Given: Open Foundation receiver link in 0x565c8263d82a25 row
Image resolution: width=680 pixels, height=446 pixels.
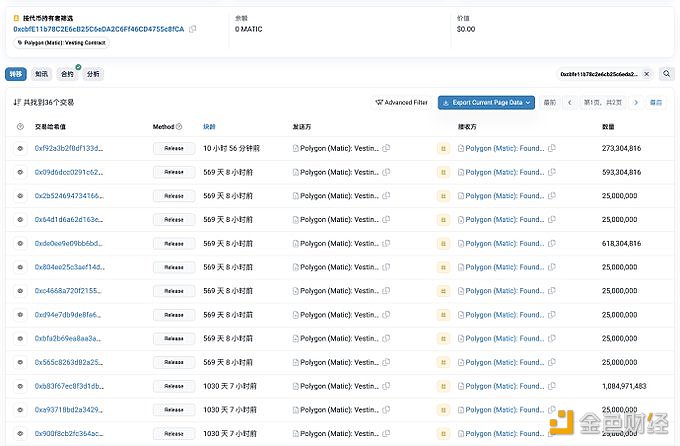Looking at the screenshot, I should (505, 362).
